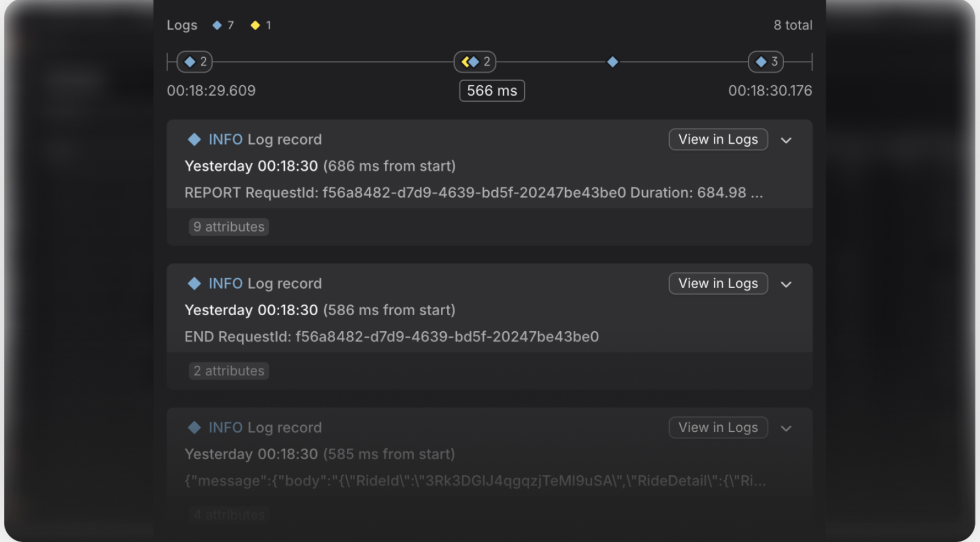This screenshot has width=980, height=542.
Task: Select the timeline cluster with 2 logs at start
Action: pyautogui.click(x=195, y=62)
